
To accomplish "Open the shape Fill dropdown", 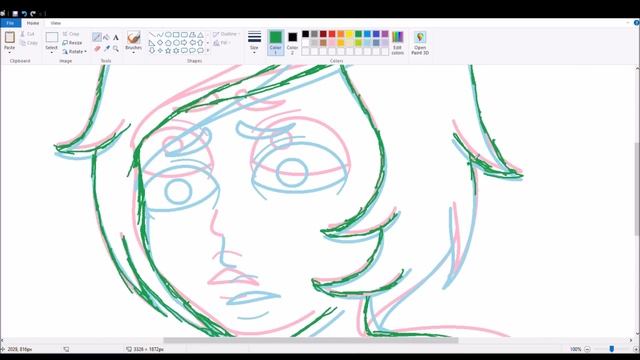I will tap(222, 43).
